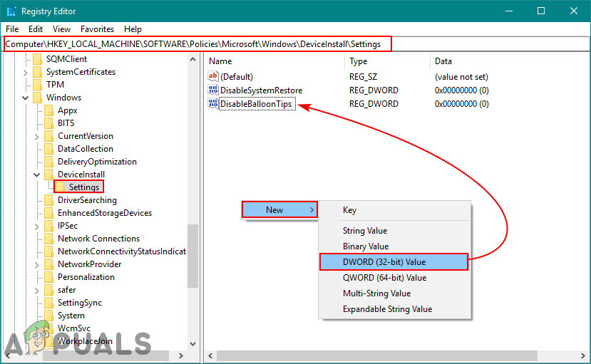This screenshot has width=591, height=364.
Task: Select the DisableSystemRestore value name
Action: pos(261,90)
